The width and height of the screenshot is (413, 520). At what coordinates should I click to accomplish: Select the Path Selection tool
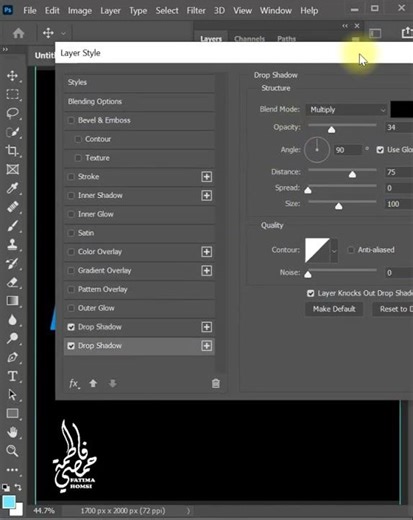coord(12,395)
